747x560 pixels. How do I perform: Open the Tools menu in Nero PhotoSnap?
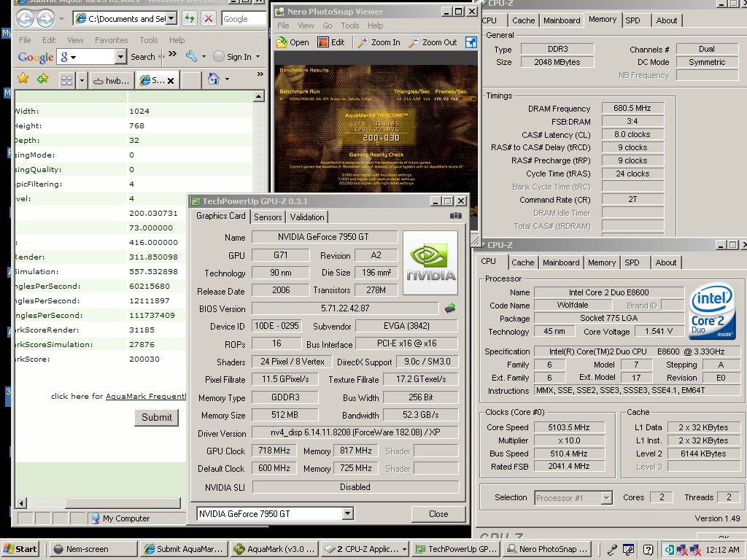coord(349,26)
